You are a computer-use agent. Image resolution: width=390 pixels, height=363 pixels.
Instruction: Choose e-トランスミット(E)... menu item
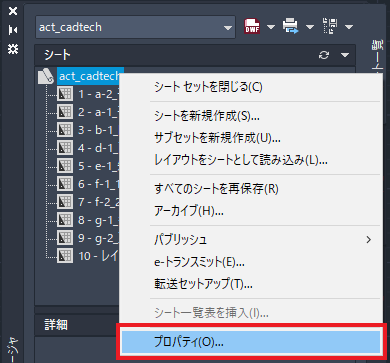pos(251,262)
